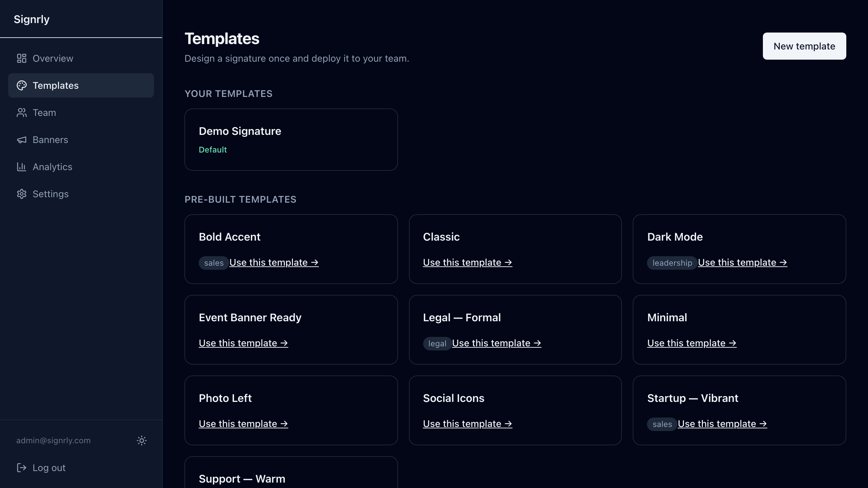The width and height of the screenshot is (868, 488).
Task: Open the Banners section
Action: [x=81, y=140]
